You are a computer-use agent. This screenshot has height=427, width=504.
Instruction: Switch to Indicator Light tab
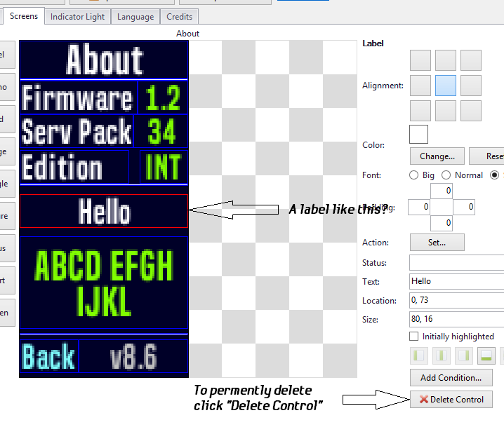(x=77, y=17)
